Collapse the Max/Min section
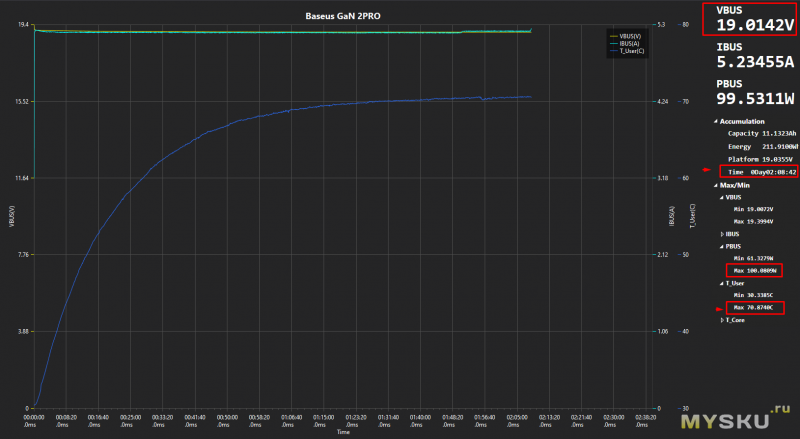 (716, 185)
